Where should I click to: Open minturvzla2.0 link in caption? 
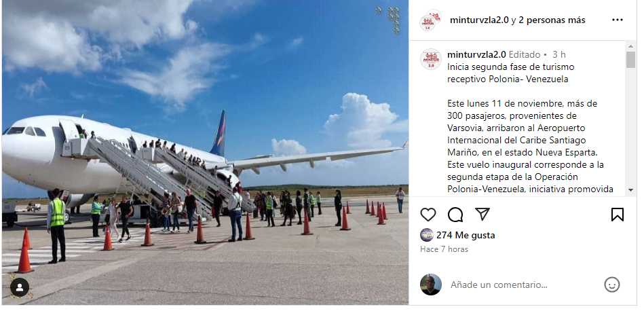pos(476,54)
